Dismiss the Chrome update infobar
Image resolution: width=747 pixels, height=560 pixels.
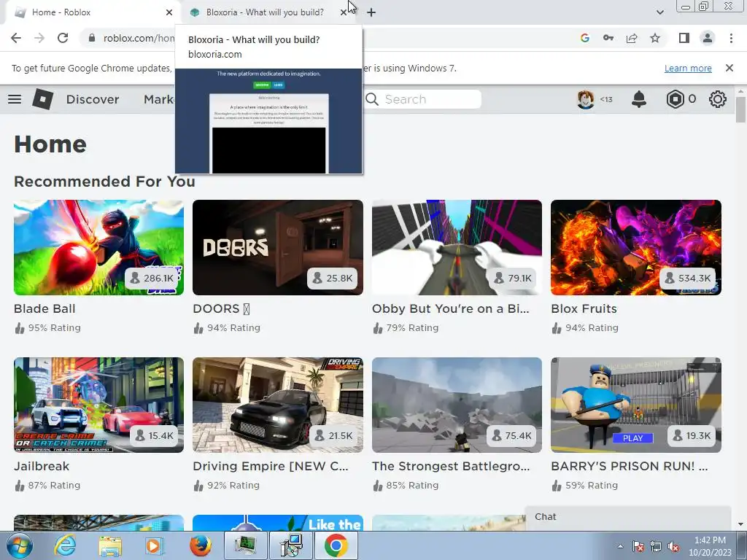pyautogui.click(x=729, y=68)
